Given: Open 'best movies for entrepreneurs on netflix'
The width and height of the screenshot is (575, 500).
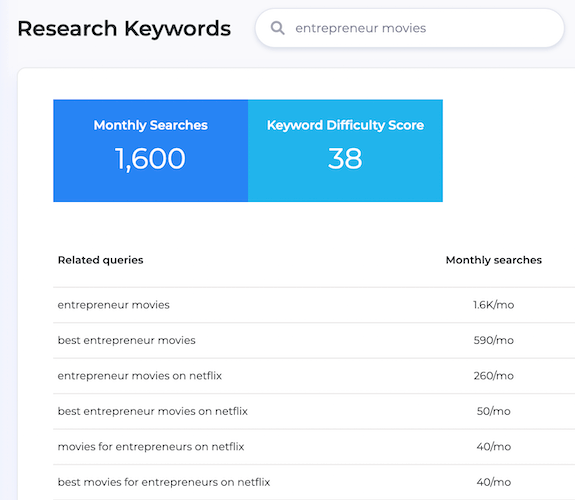Looking at the screenshot, I should [x=164, y=482].
